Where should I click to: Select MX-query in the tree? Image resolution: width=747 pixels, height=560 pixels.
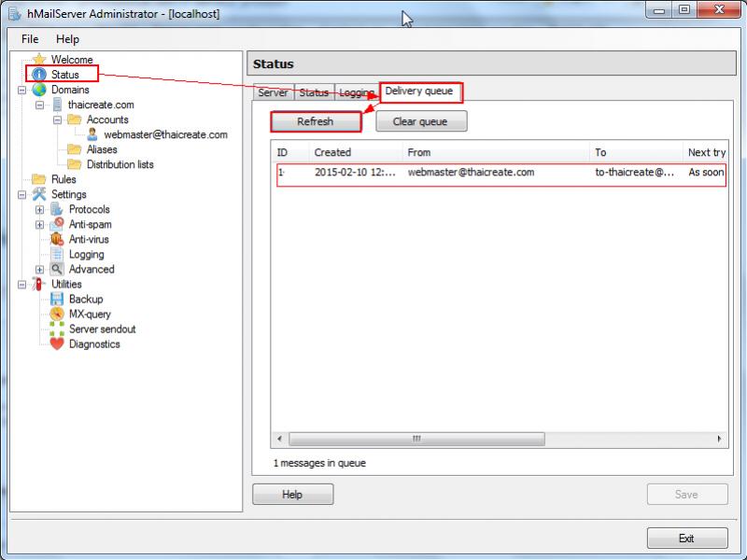click(90, 315)
